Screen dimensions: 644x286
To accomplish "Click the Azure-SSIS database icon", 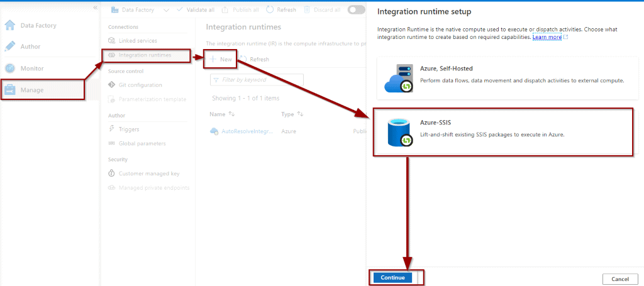I will (399, 132).
